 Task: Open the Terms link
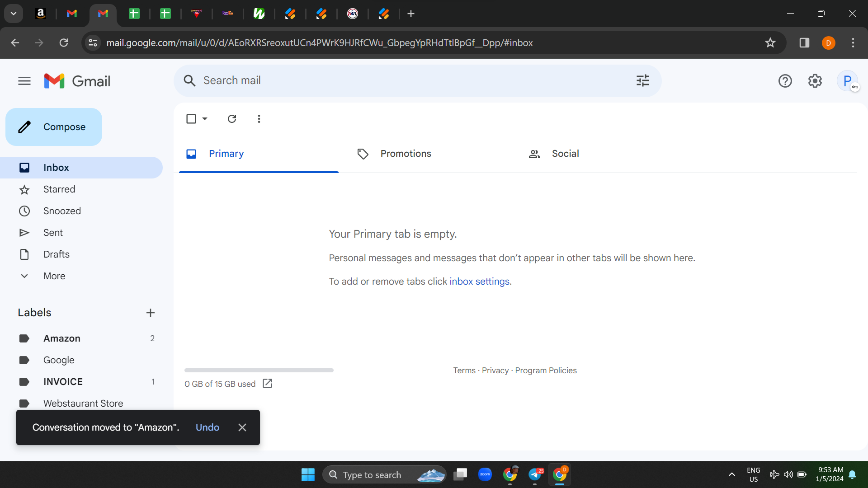464,371
